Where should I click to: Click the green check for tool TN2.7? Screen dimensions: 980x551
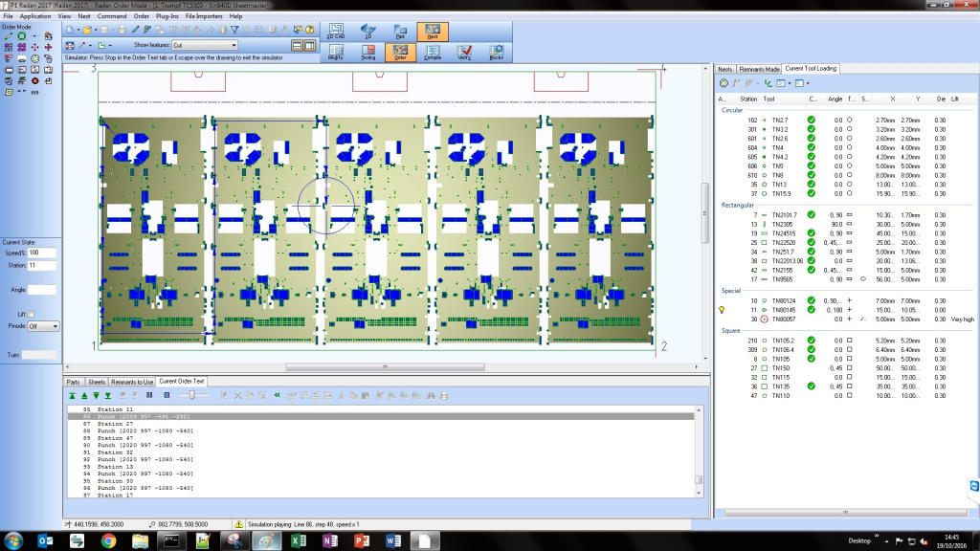811,121
